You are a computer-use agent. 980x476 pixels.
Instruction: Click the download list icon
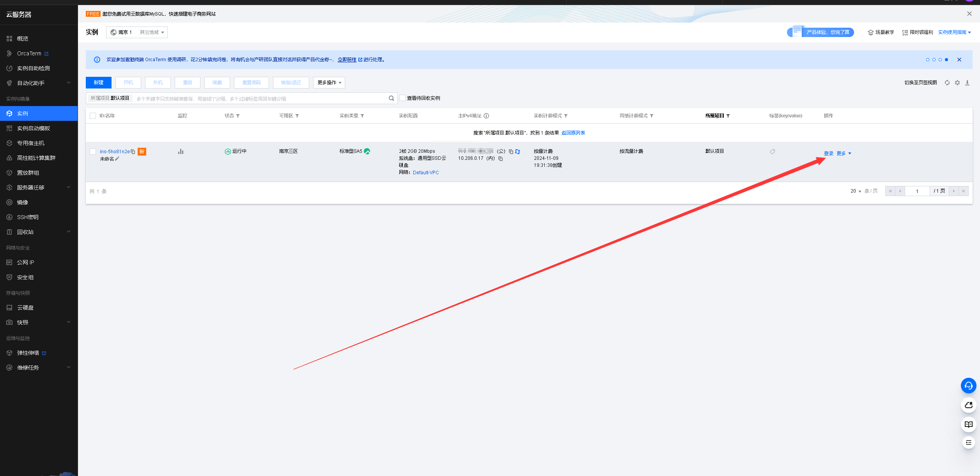967,83
